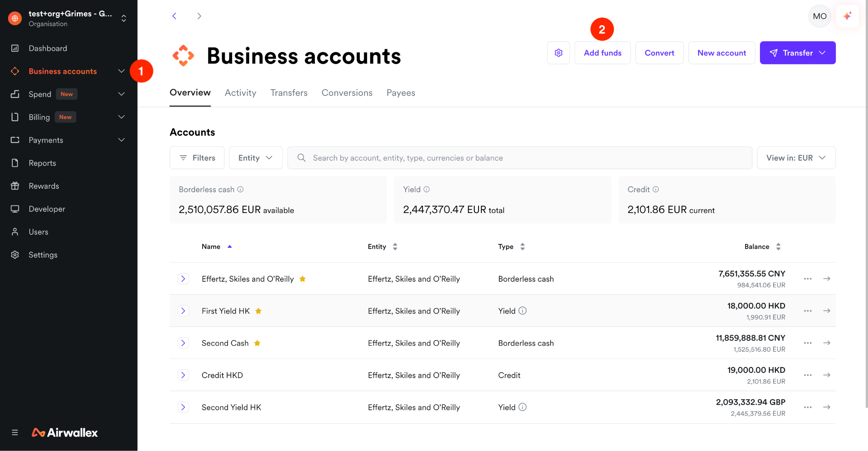This screenshot has height=451, width=868.
Task: Click the Billing sidebar icon
Action: (15, 117)
